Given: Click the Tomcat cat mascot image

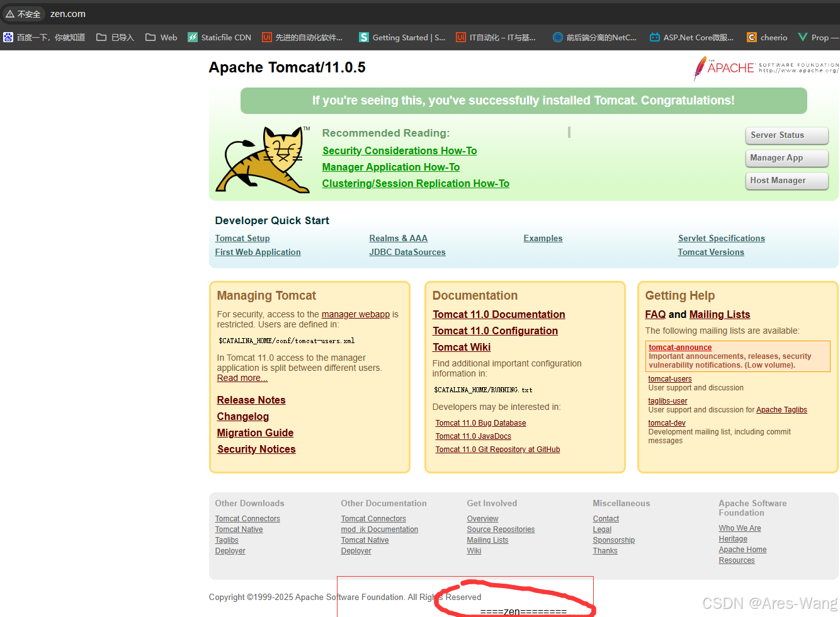Looking at the screenshot, I should click(x=263, y=159).
